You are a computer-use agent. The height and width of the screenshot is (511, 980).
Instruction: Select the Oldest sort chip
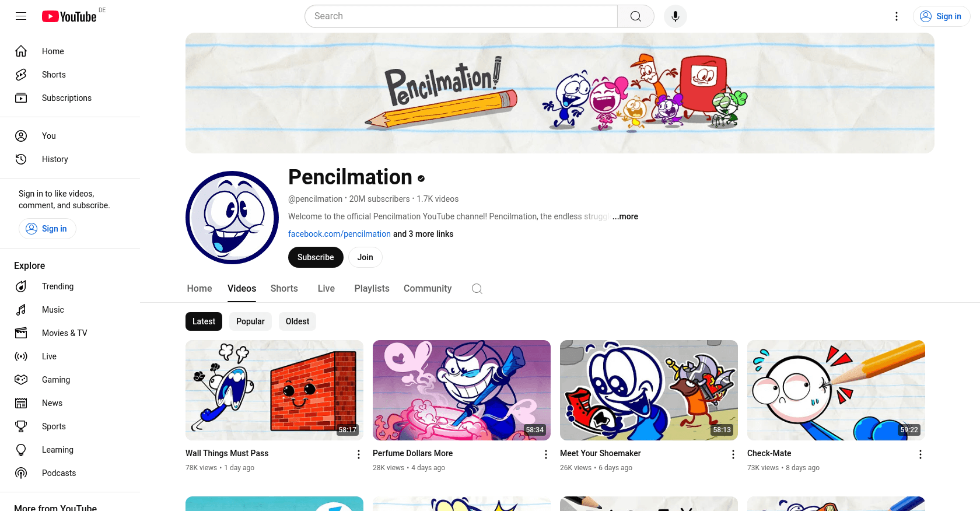tap(297, 321)
